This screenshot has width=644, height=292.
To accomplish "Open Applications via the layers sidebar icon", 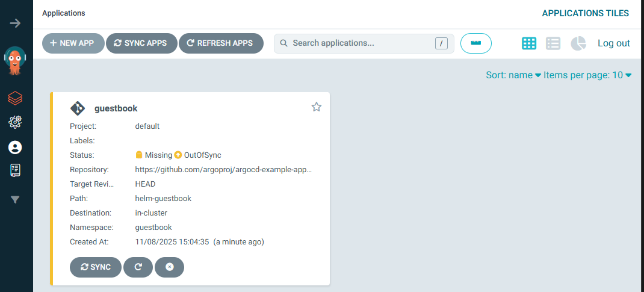I will [x=15, y=98].
